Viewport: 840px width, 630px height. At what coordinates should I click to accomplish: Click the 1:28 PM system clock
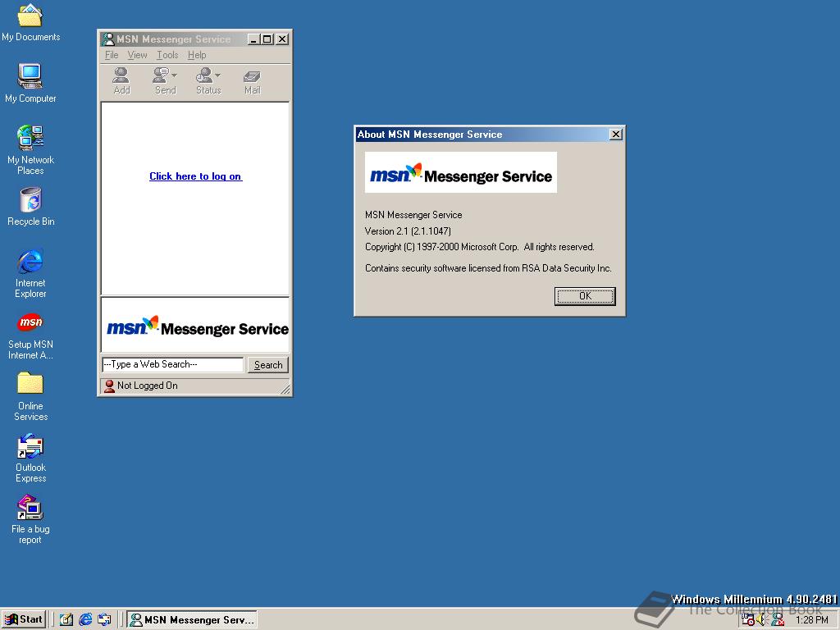click(811, 620)
